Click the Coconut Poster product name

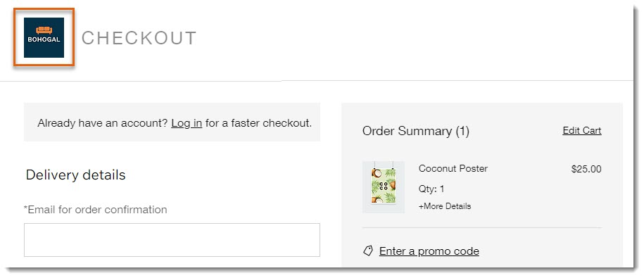[453, 168]
